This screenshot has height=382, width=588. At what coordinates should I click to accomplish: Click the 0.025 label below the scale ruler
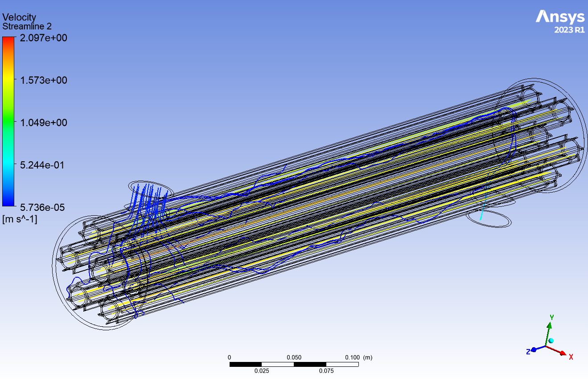(x=262, y=371)
